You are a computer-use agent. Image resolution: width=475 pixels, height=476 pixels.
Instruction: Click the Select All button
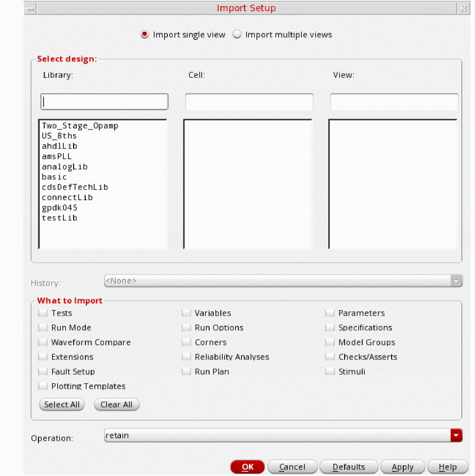click(x=62, y=405)
